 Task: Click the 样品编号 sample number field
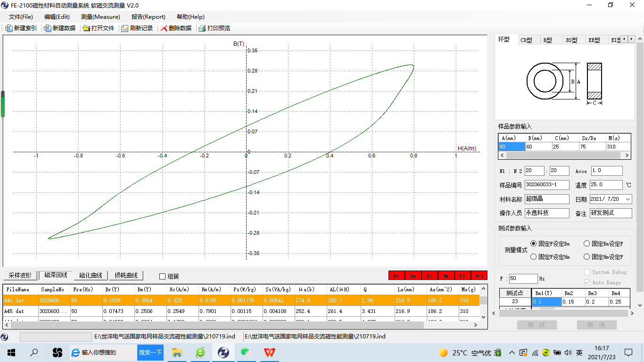tap(547, 185)
